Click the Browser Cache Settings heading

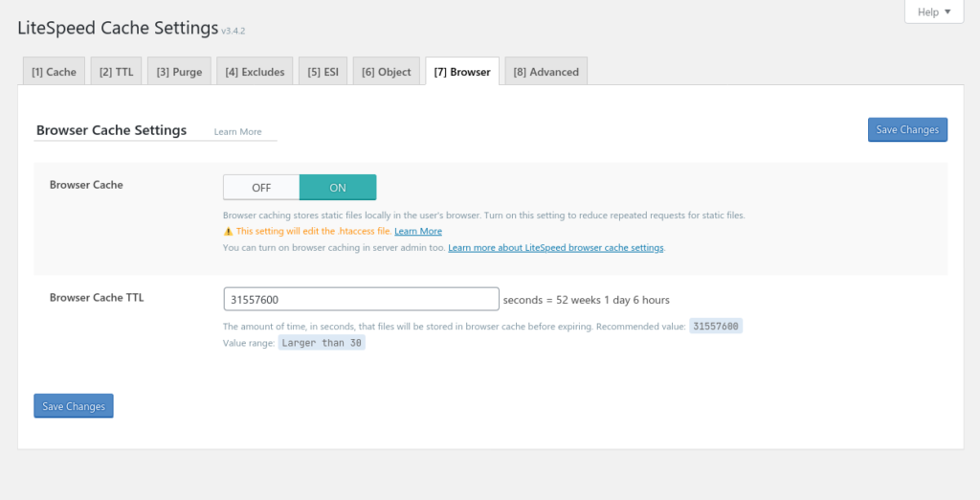(x=111, y=130)
